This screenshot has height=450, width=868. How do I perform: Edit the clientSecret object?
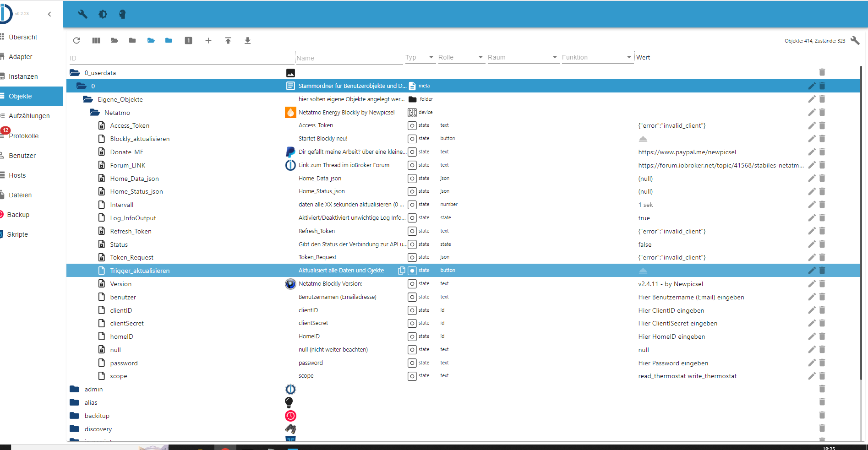[x=812, y=323]
